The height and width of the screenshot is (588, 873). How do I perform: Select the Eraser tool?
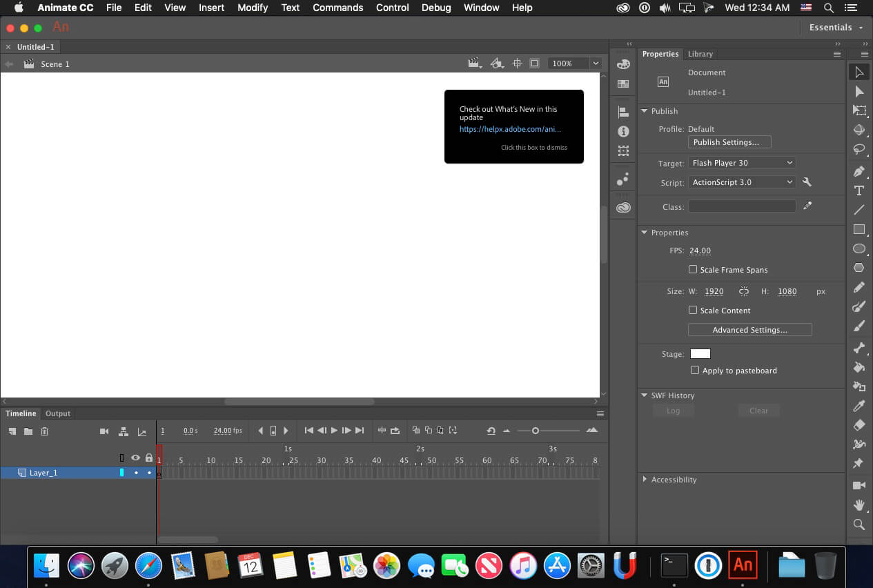click(x=859, y=425)
